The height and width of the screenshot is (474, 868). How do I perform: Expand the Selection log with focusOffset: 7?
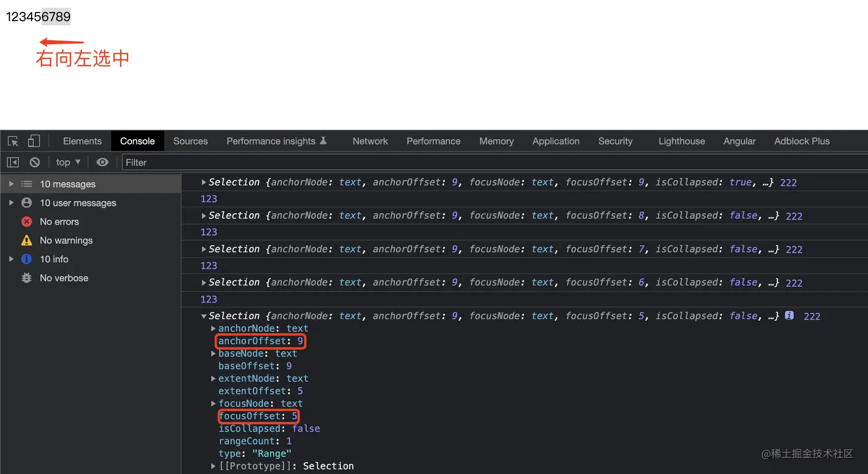coord(204,249)
